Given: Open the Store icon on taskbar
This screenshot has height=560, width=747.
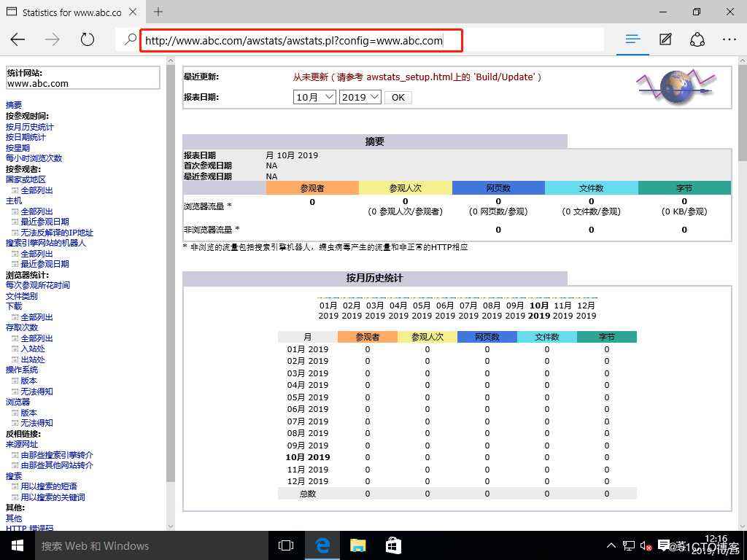Looking at the screenshot, I should click(392, 545).
